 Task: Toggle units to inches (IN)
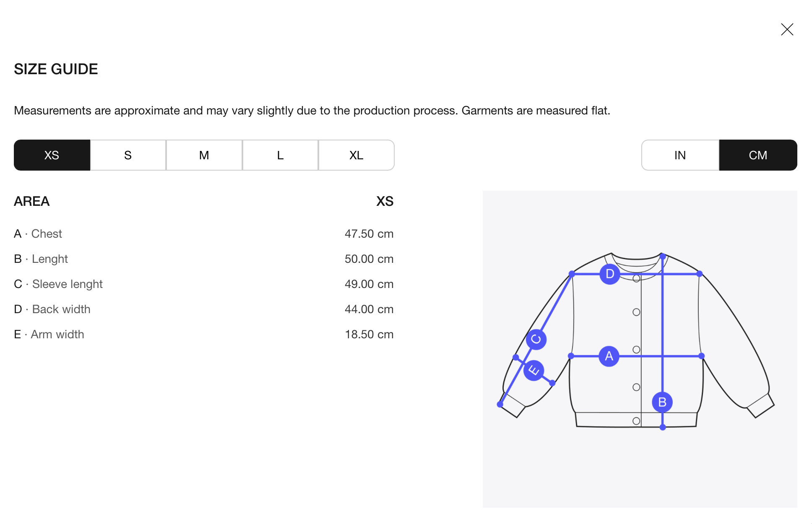680,155
